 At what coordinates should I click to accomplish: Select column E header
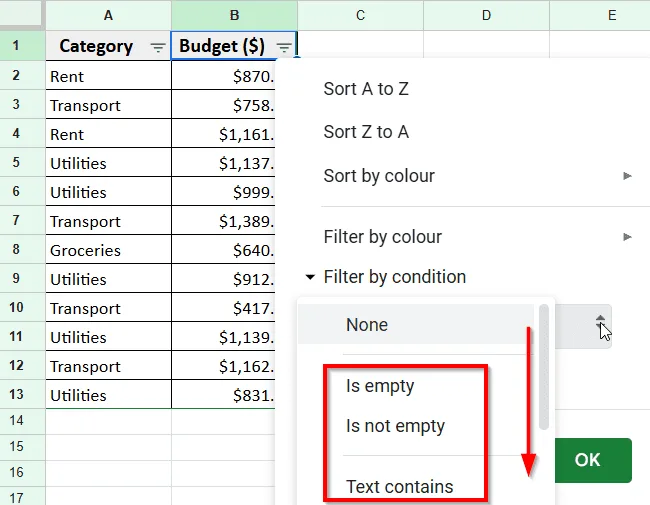(x=600, y=15)
